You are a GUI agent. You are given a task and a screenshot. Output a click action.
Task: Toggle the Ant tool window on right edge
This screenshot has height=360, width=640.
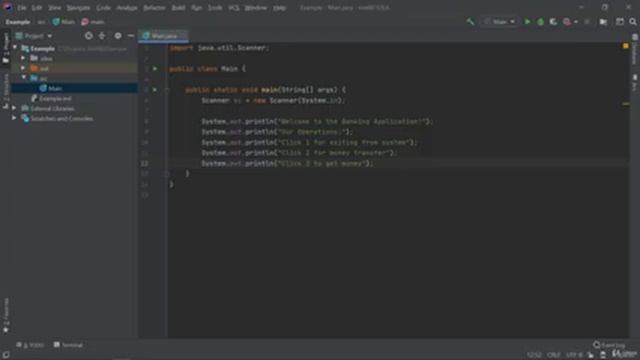[635, 83]
